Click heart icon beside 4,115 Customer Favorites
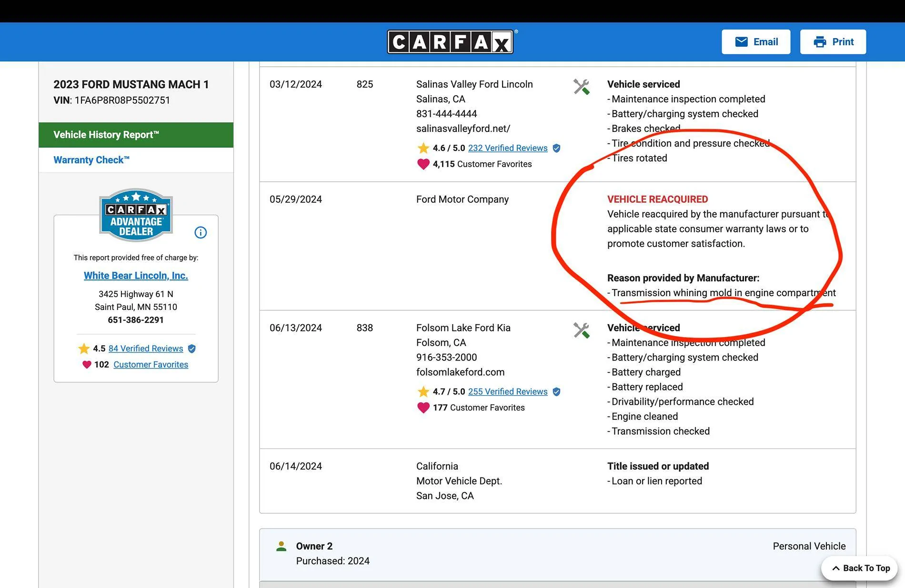 [423, 164]
